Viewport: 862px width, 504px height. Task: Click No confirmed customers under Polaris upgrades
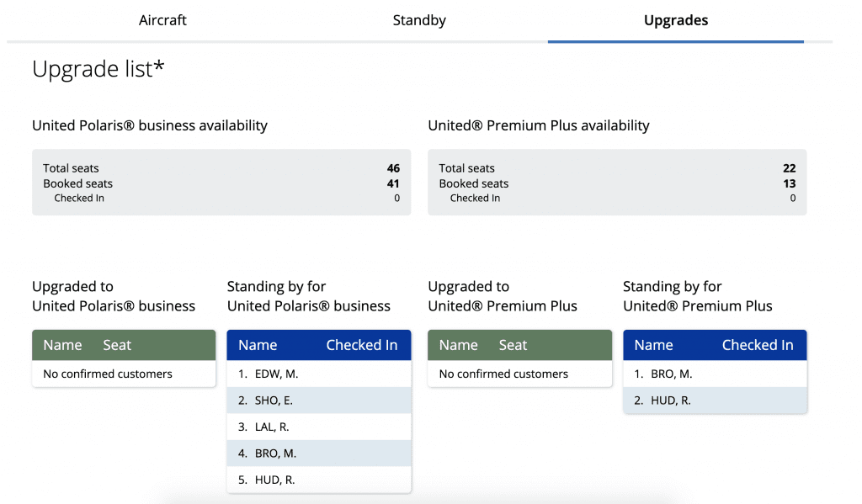point(108,374)
